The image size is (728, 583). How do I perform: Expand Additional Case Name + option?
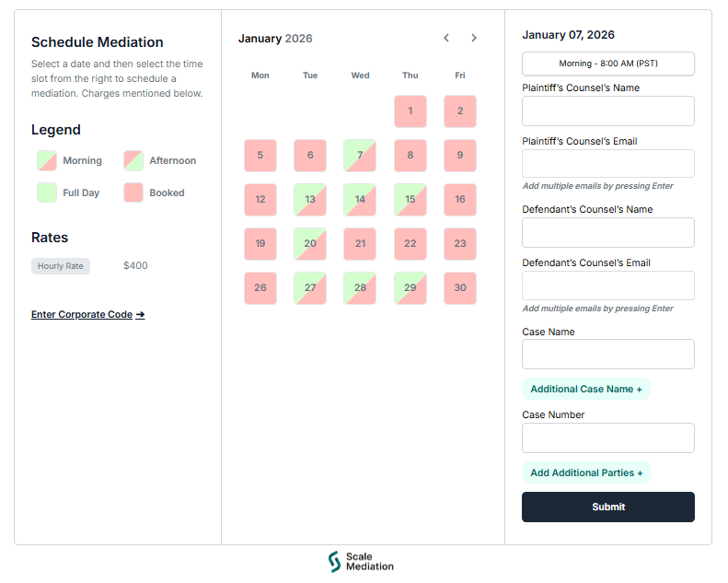coord(586,390)
